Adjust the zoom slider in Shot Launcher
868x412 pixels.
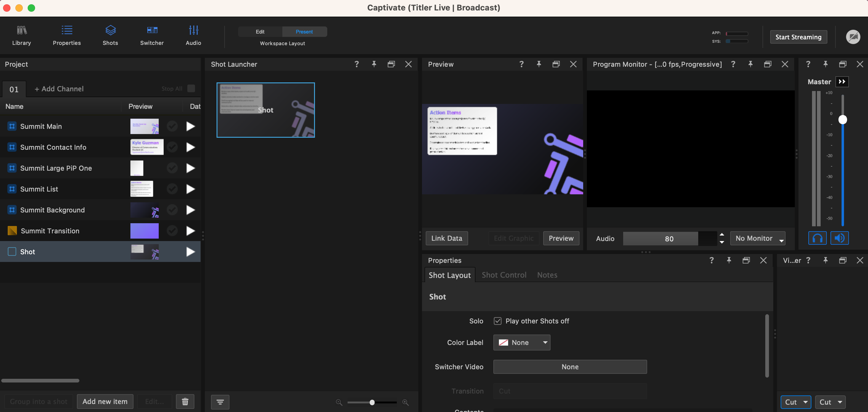tap(372, 402)
